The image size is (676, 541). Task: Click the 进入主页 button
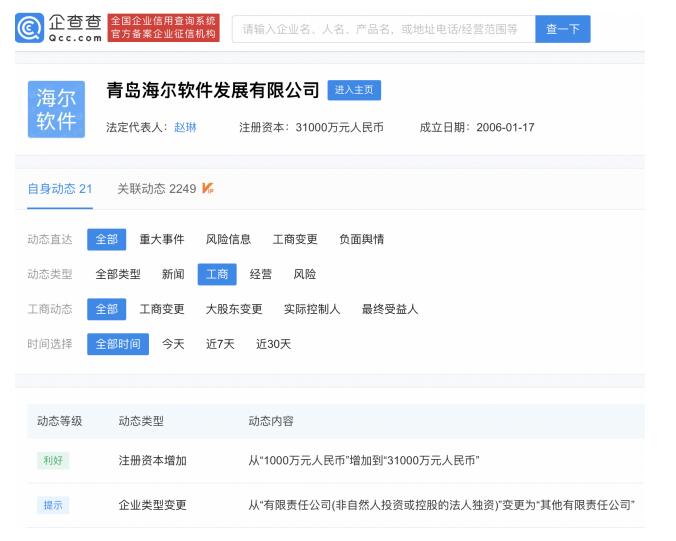click(354, 90)
